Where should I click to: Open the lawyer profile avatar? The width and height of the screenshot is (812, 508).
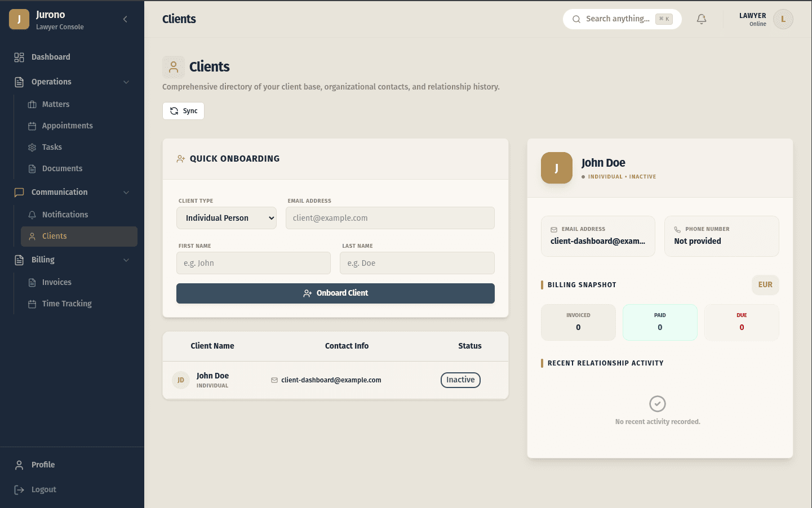(783, 19)
